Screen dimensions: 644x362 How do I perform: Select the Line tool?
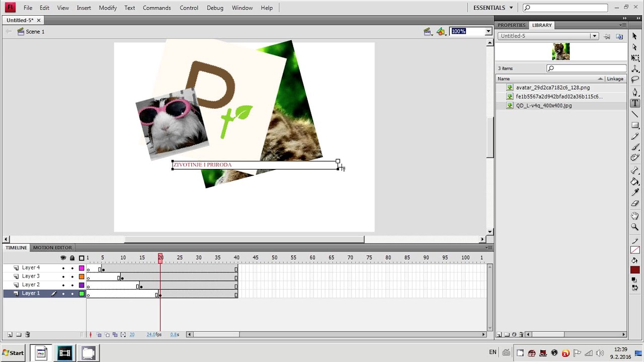pyautogui.click(x=635, y=115)
